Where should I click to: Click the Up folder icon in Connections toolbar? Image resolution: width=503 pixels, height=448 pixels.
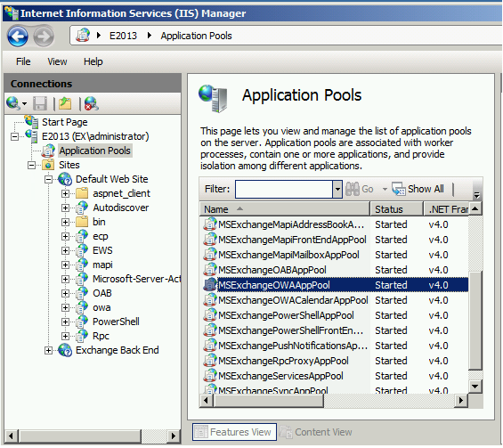(65, 103)
